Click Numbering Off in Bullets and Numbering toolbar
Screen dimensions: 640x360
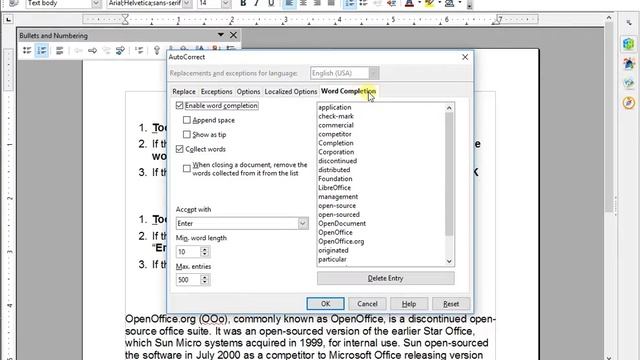[x=60, y=51]
